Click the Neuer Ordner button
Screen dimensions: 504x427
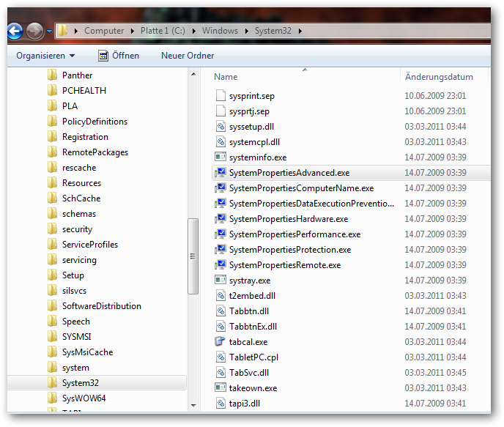[x=188, y=56]
